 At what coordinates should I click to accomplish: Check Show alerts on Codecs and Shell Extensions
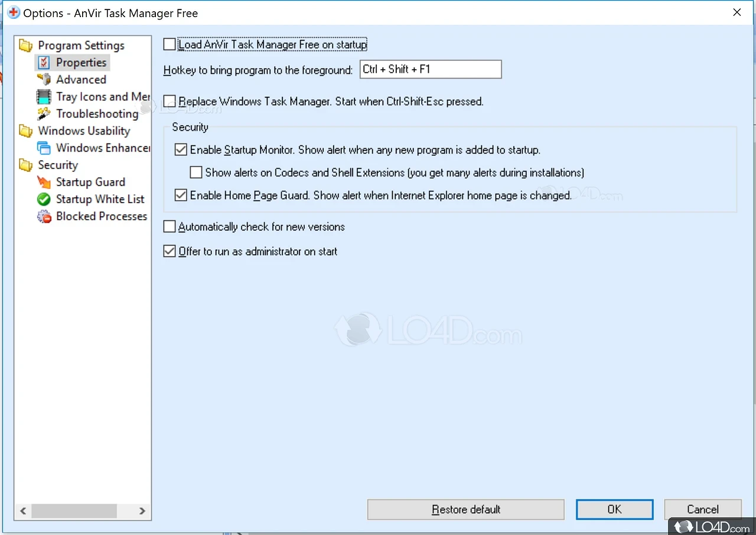click(x=196, y=172)
